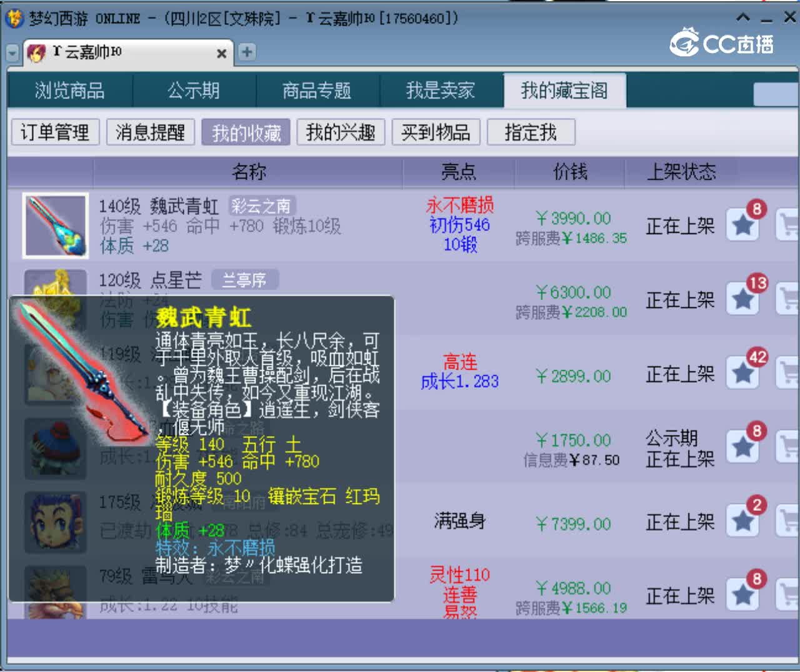
Task: Click favorite star on ¥7399.00 row
Action: pos(742,521)
